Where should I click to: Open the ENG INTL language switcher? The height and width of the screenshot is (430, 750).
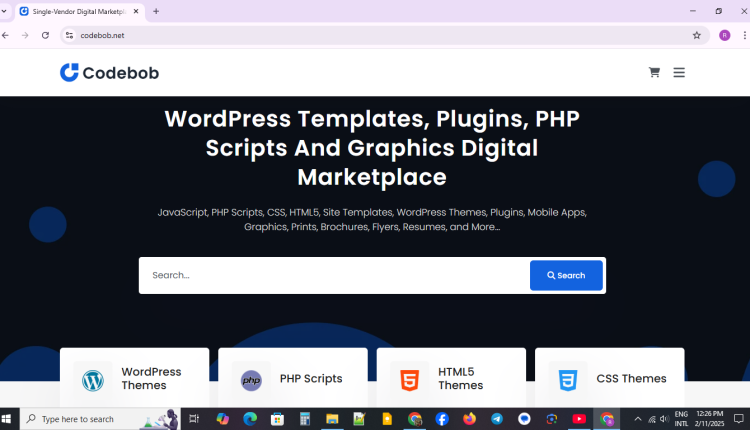(x=681, y=419)
